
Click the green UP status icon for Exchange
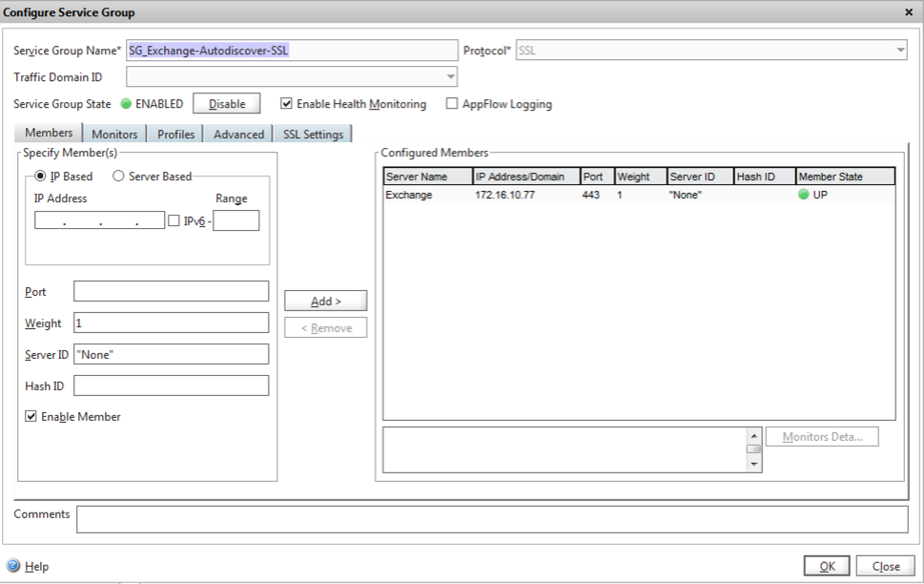click(804, 195)
